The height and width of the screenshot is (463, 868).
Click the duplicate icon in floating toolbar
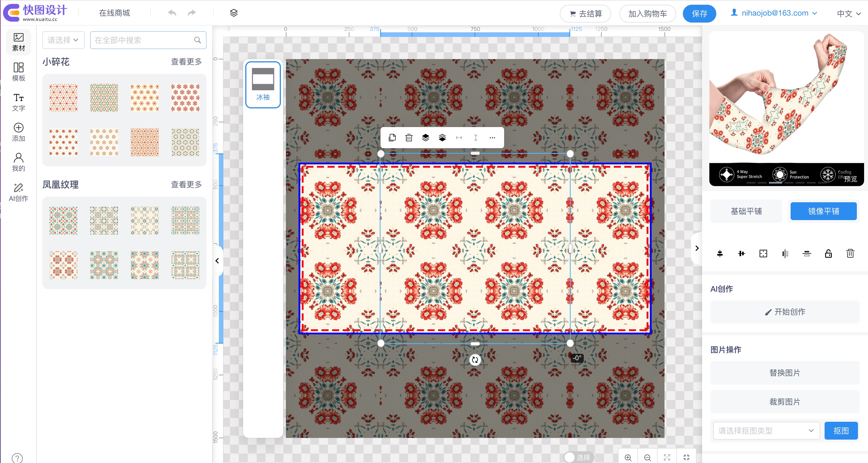(392, 138)
